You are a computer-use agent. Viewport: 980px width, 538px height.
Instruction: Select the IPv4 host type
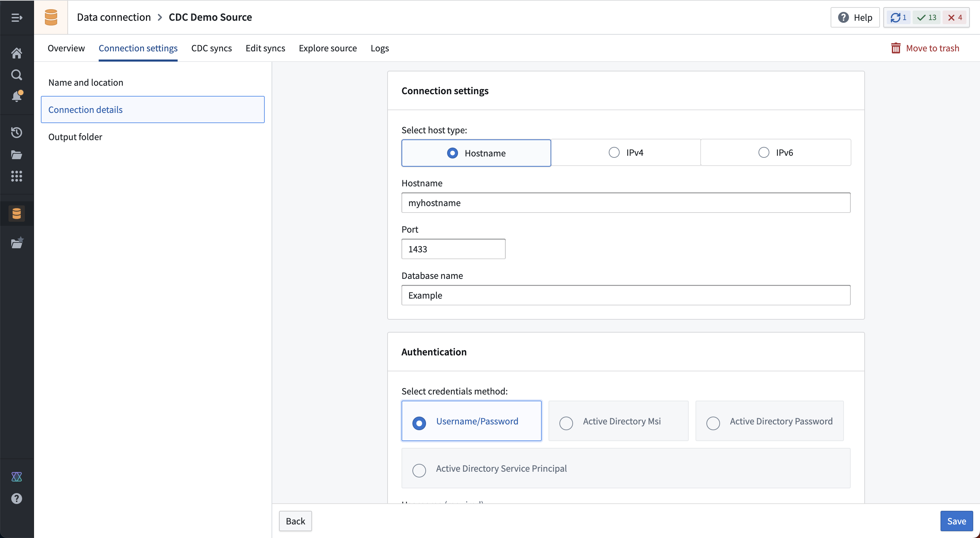pos(626,152)
